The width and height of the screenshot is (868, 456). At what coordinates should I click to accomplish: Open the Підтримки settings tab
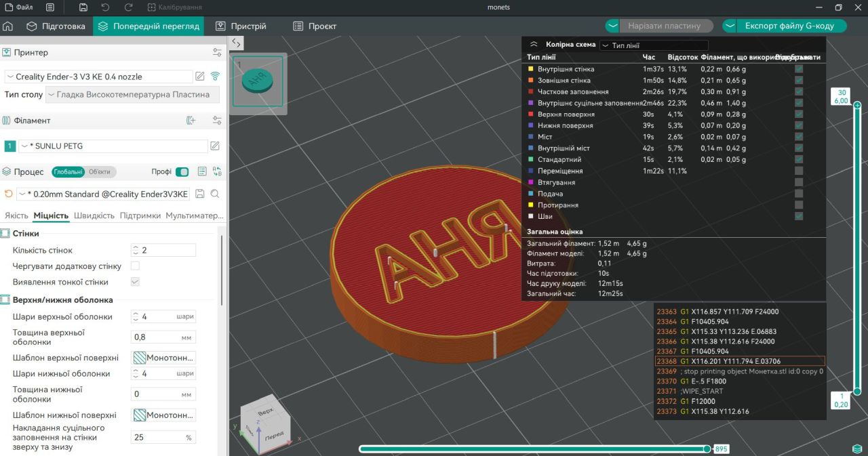[x=140, y=215]
